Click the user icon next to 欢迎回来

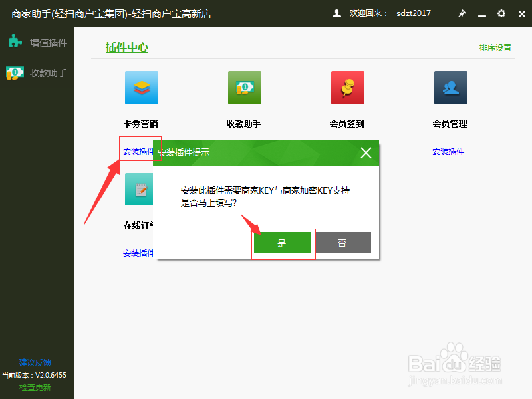[336, 13]
